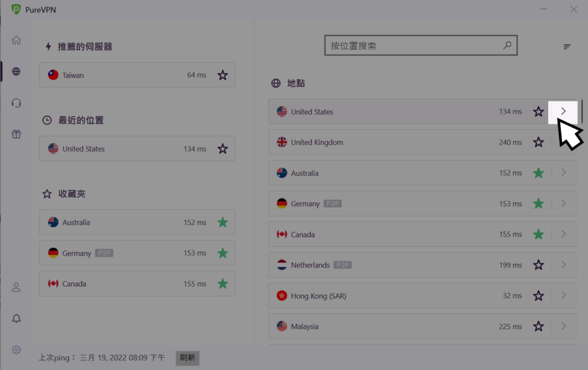Click the 32 ms ping value
588x370 pixels.
click(512, 295)
